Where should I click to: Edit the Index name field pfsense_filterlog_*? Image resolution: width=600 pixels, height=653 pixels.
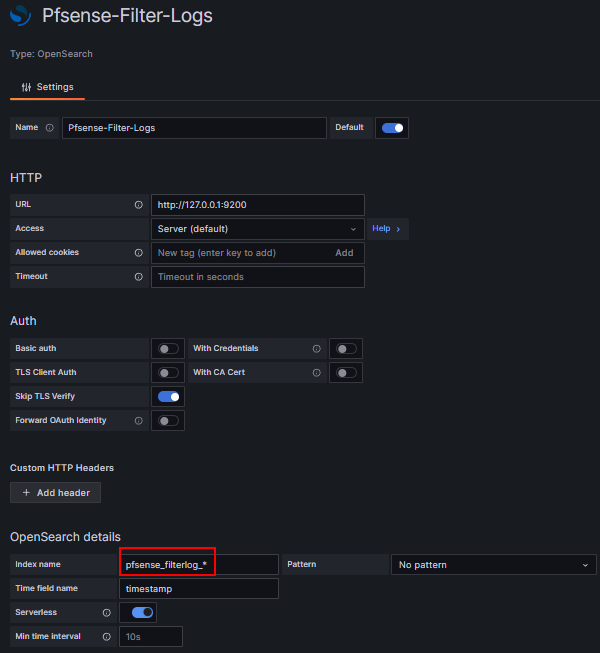199,565
